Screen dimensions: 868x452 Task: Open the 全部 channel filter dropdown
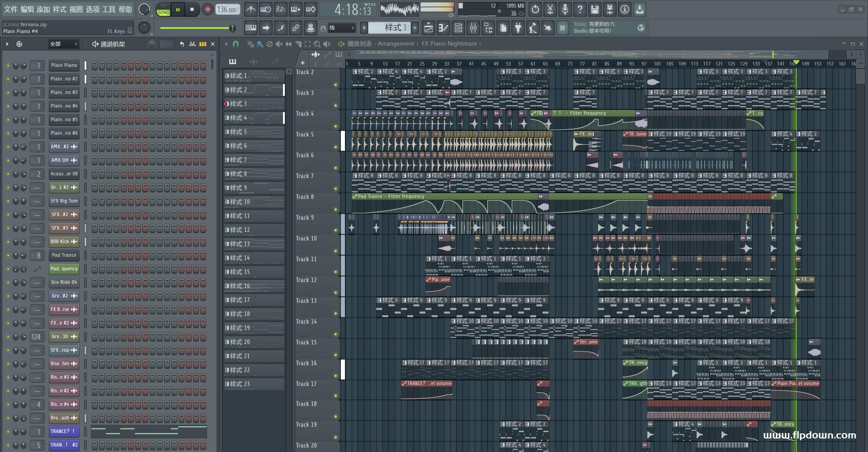(64, 44)
